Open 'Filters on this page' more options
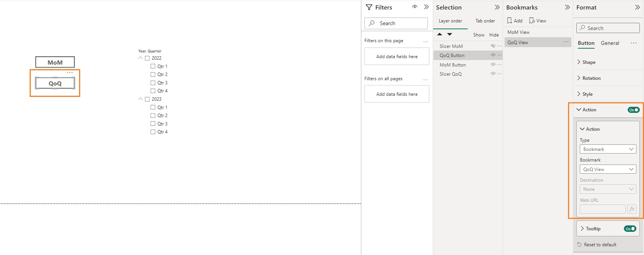The image size is (644, 255). tap(426, 41)
